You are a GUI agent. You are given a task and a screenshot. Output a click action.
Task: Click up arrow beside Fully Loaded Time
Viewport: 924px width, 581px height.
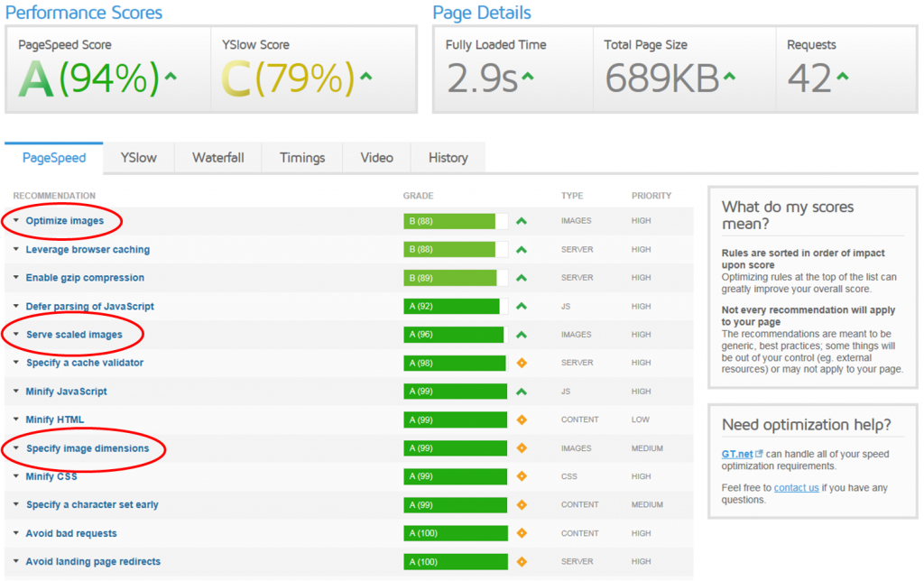tap(527, 76)
